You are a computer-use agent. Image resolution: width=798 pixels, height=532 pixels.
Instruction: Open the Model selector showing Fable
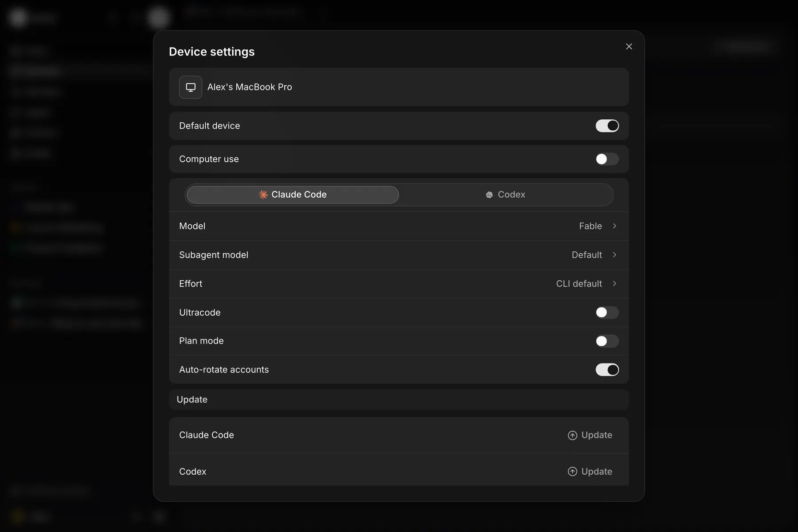point(399,226)
